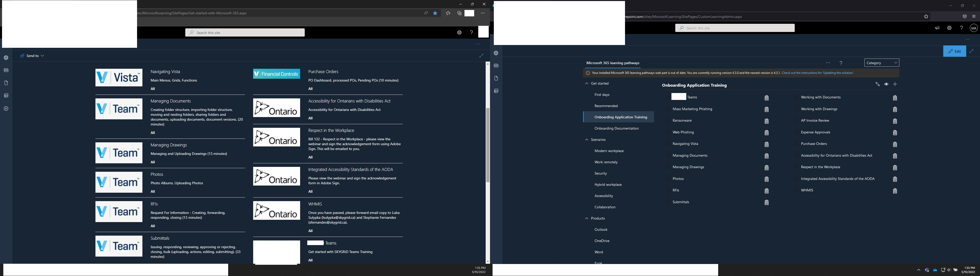Select Security subcategory under Scenarios
Screen dimensions: 980x276
pos(601,174)
